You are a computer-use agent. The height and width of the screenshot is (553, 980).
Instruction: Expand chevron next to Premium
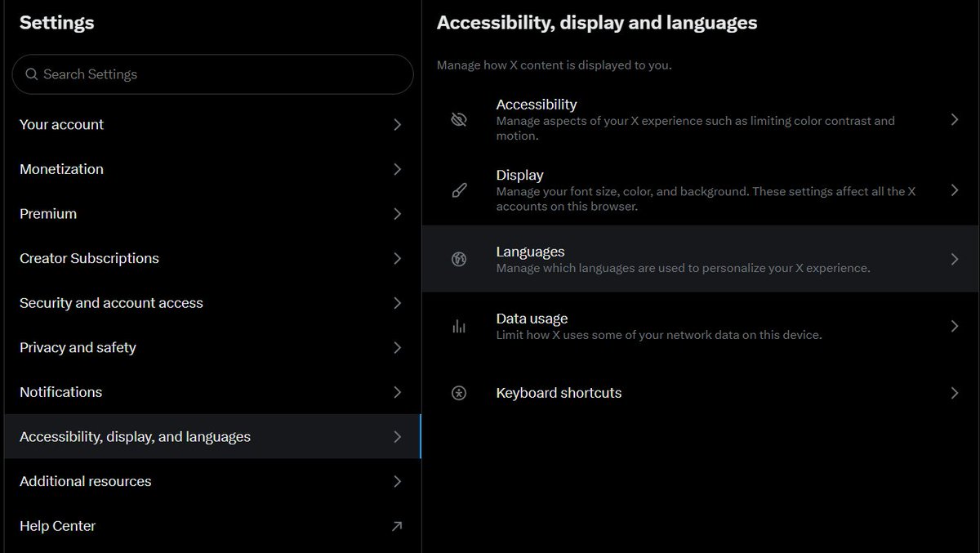[x=397, y=214]
